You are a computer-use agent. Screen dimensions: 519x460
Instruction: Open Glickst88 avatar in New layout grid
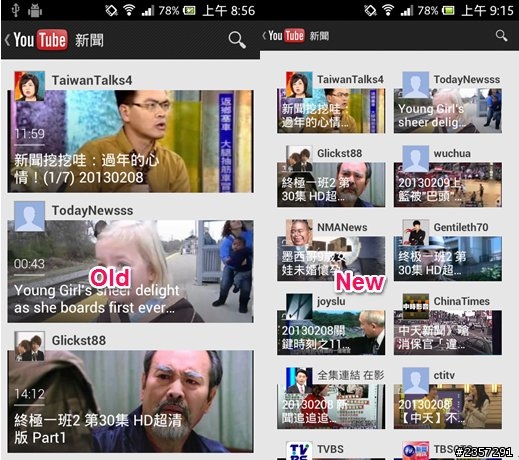pos(299,158)
